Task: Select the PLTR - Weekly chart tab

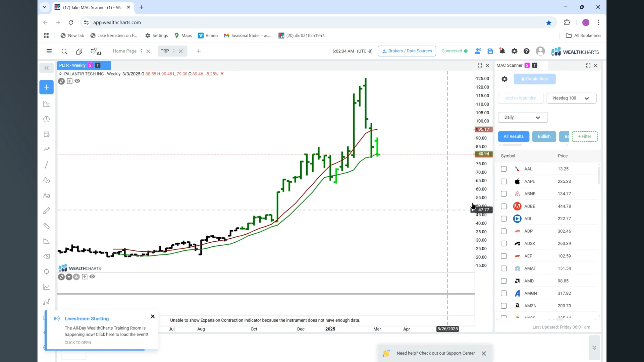Action: coord(72,65)
